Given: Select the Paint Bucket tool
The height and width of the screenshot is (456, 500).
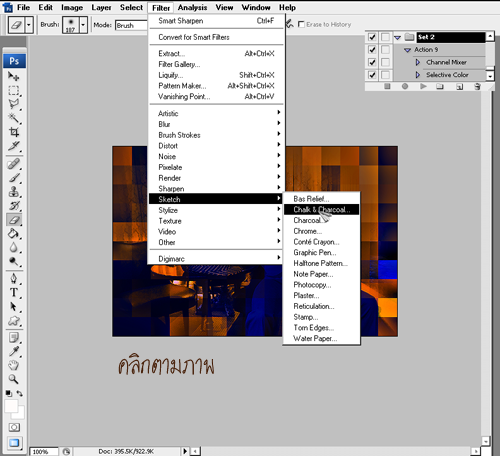Looking at the screenshot, I should (x=14, y=234).
